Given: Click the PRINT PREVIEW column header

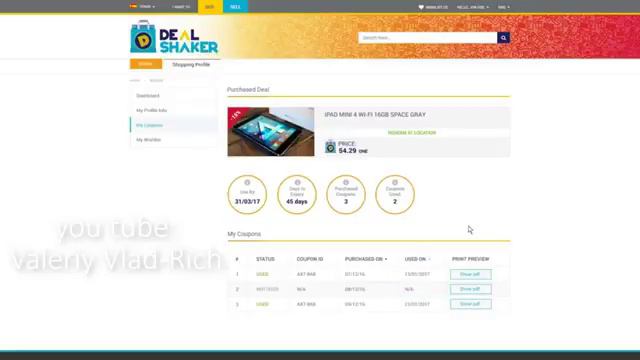Looking at the screenshot, I should tap(471, 259).
